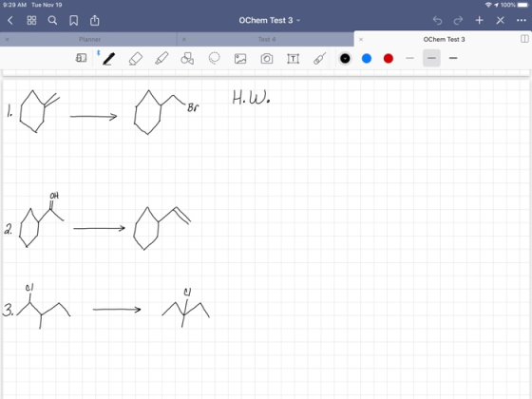532x399 pixels.
Task: Select the medium stroke width
Action: 431,58
